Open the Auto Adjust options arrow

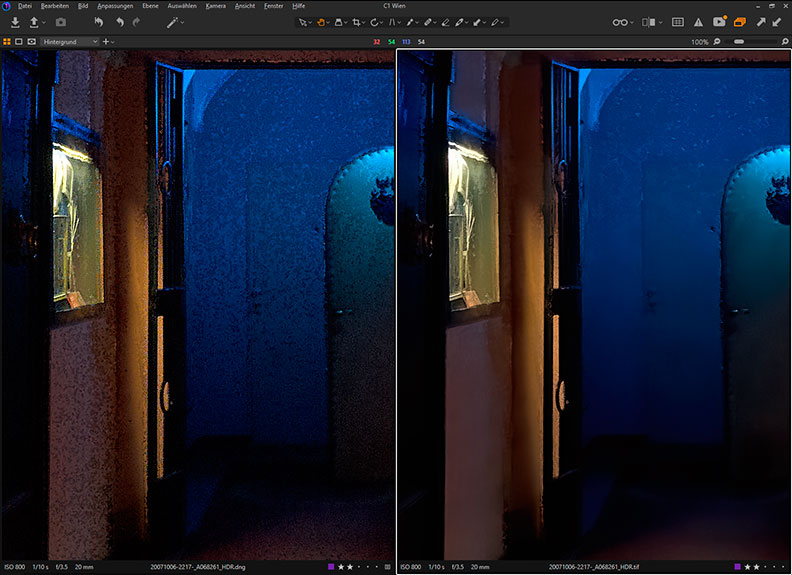coord(182,23)
